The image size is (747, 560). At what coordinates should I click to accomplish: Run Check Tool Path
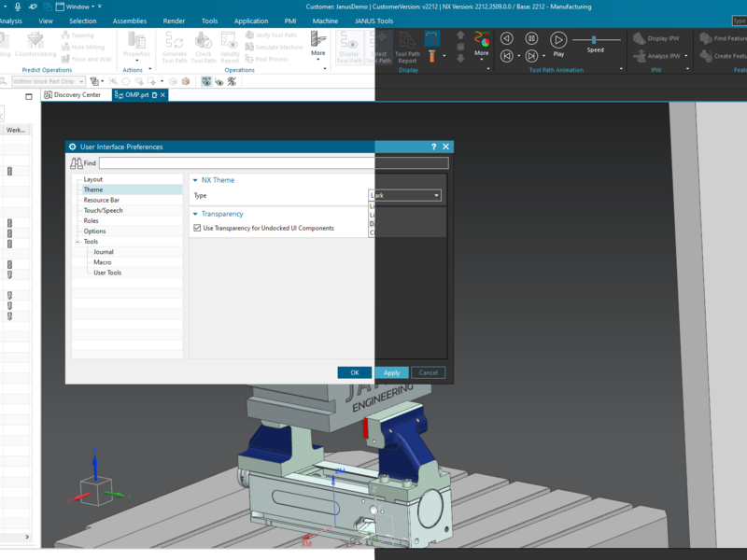click(x=204, y=48)
